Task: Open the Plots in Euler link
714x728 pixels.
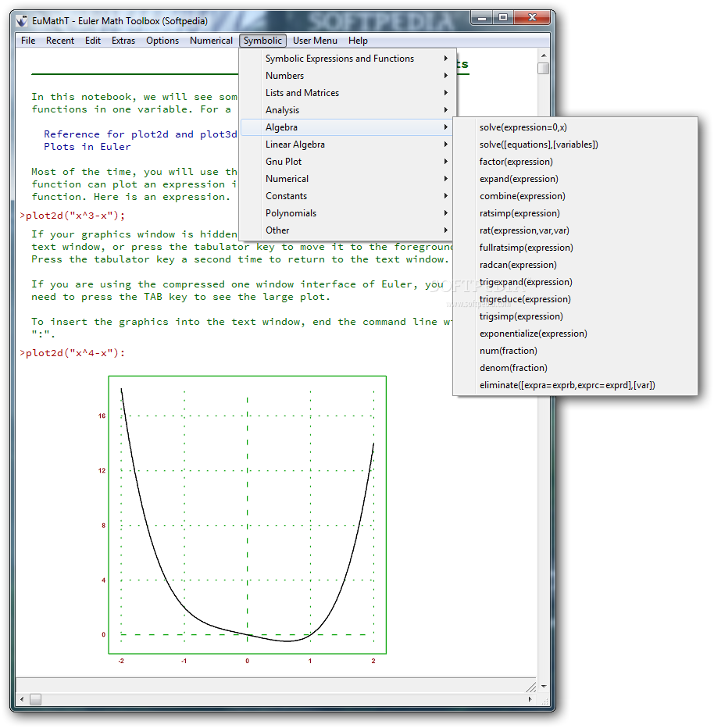Action: (87, 147)
